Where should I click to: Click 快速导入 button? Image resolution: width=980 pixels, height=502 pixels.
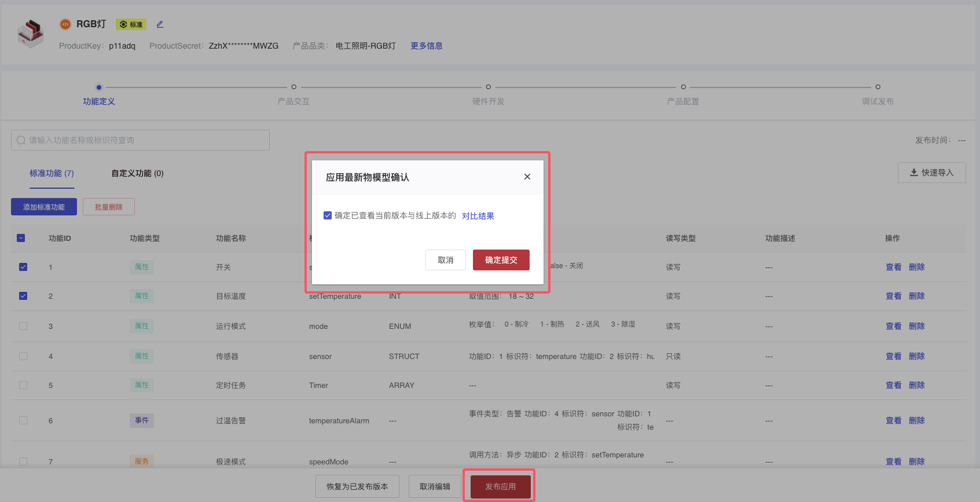pyautogui.click(x=931, y=173)
